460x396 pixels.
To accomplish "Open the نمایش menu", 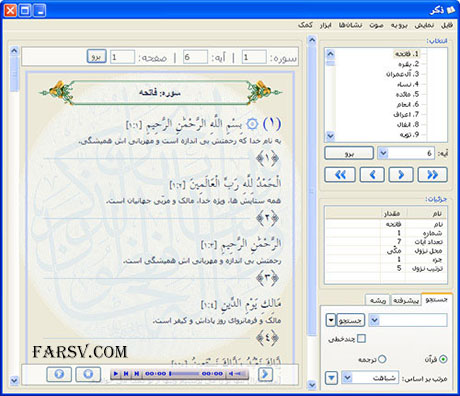I will pos(424,25).
